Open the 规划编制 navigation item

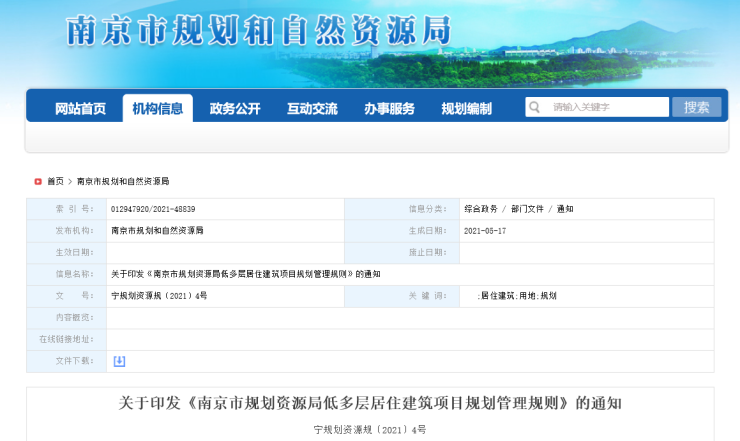(x=466, y=109)
